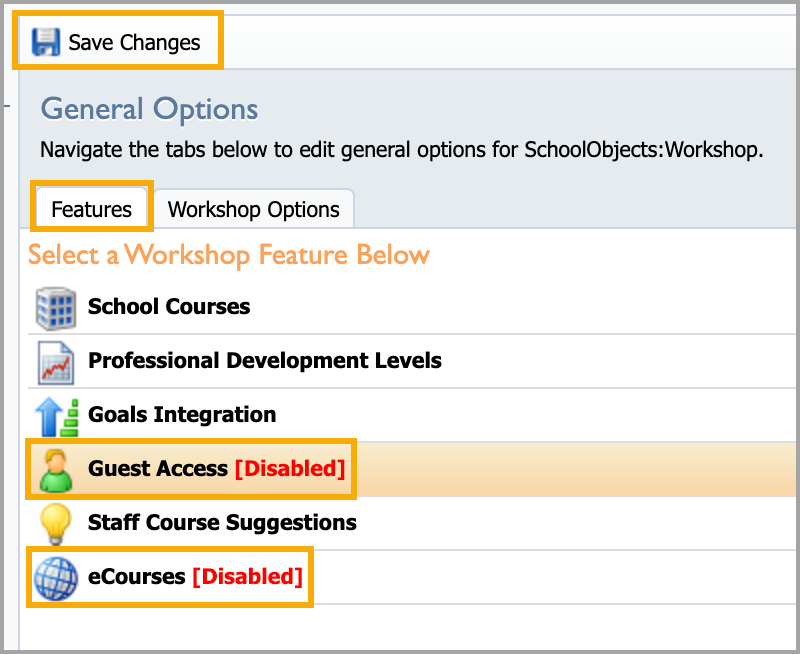
Task: Click the General Options heading
Action: 149,109
